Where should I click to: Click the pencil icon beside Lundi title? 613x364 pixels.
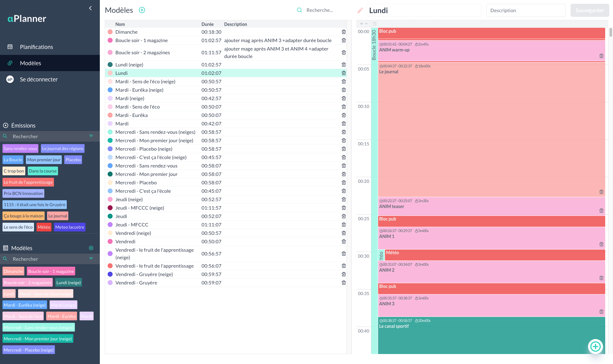pos(360,10)
